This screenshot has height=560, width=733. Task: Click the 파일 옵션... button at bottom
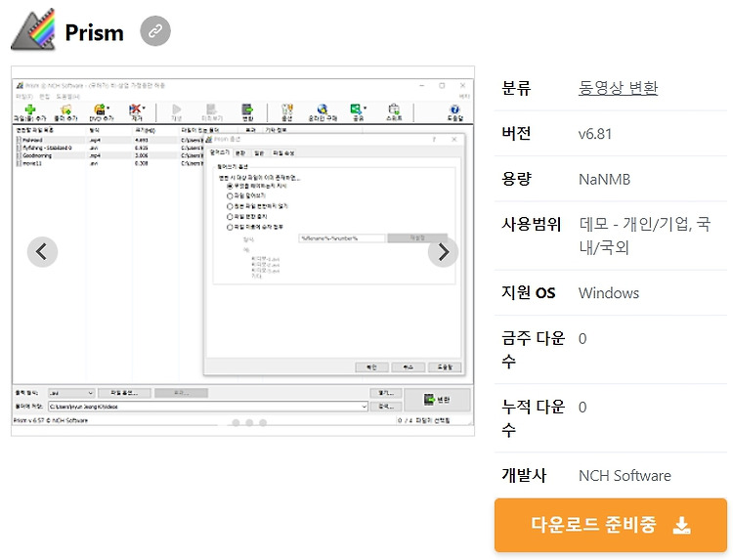[x=124, y=393]
